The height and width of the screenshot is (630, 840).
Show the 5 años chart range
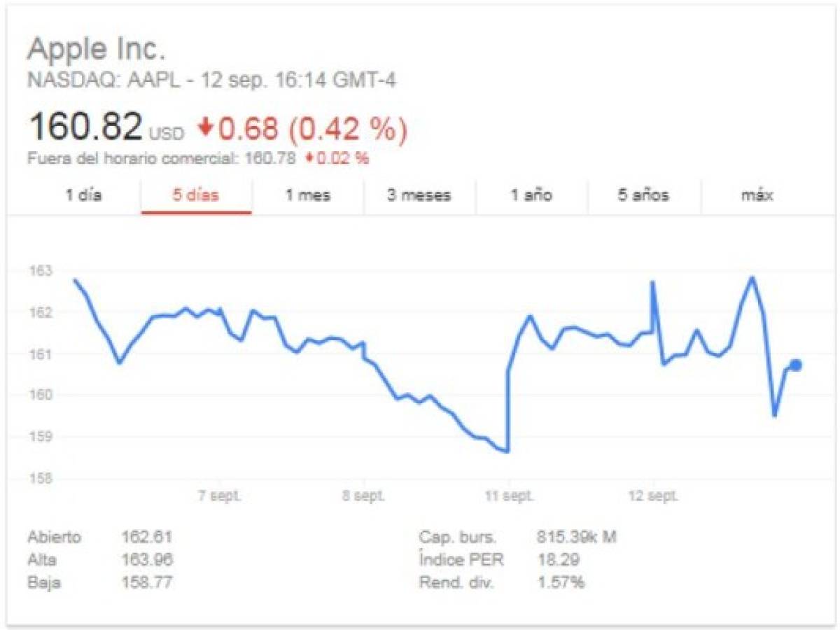point(643,195)
